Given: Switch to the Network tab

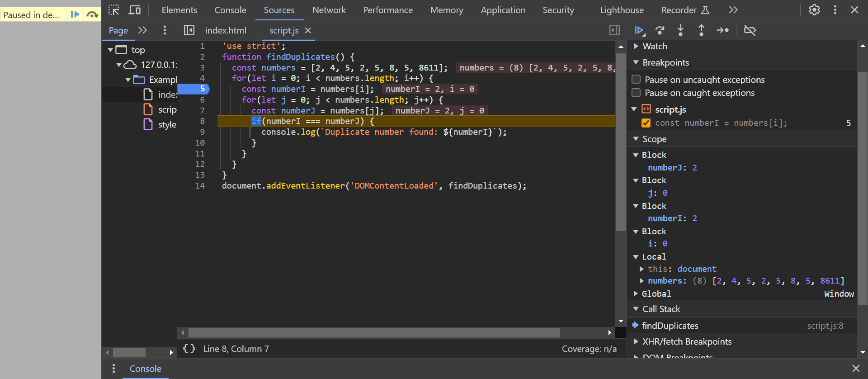Looking at the screenshot, I should click(329, 10).
